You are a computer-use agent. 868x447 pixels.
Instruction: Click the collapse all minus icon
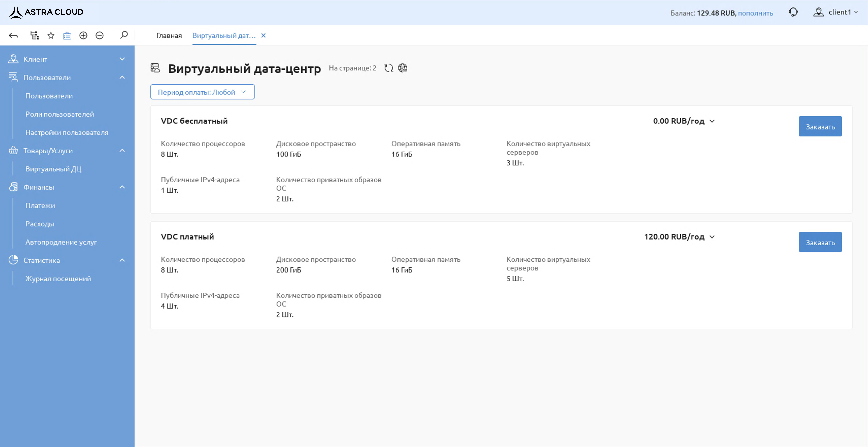(x=99, y=35)
